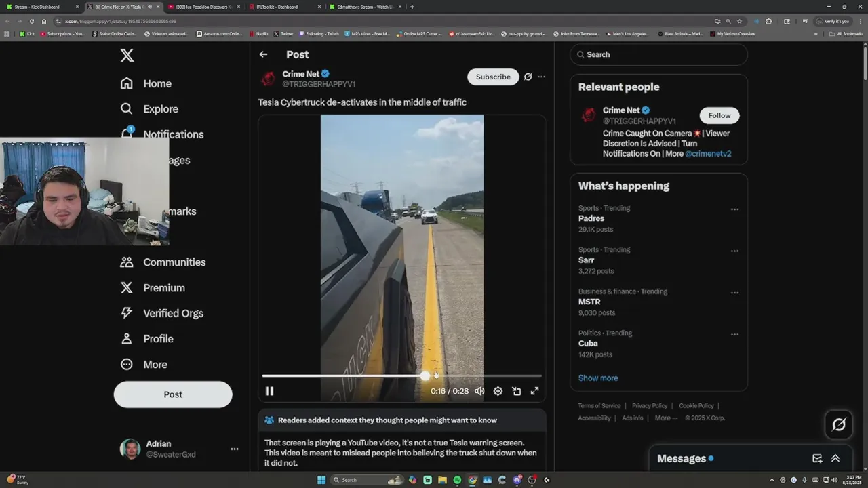Click the Grok icon beside Subscribe
This screenshot has width=868, height=488.
coord(528,77)
